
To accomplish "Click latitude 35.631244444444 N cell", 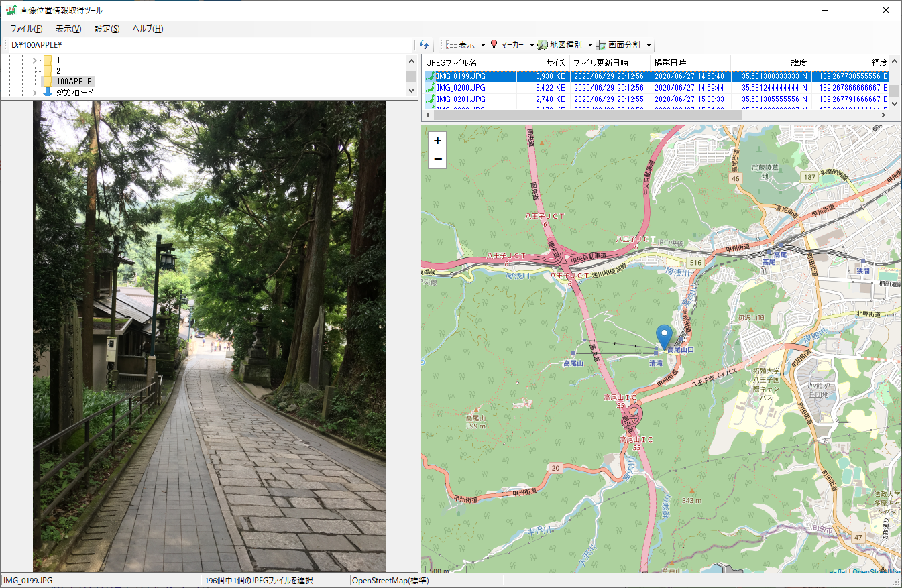I will click(775, 88).
